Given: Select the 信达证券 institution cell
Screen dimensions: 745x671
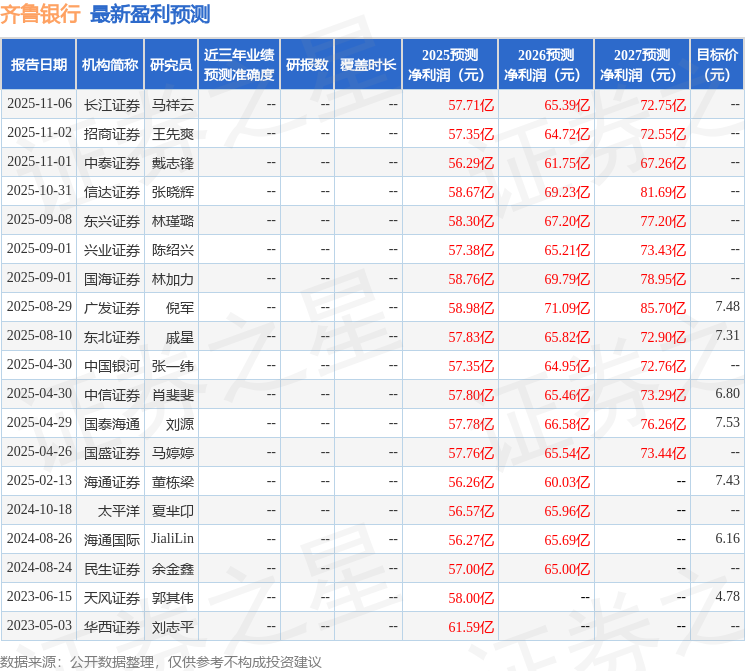Looking at the screenshot, I should (x=112, y=192).
